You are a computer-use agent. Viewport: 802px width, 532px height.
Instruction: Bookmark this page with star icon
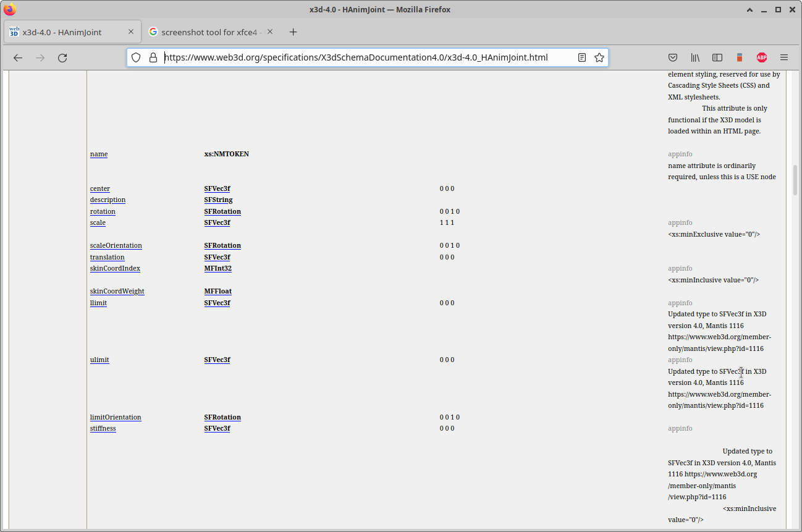click(x=599, y=57)
